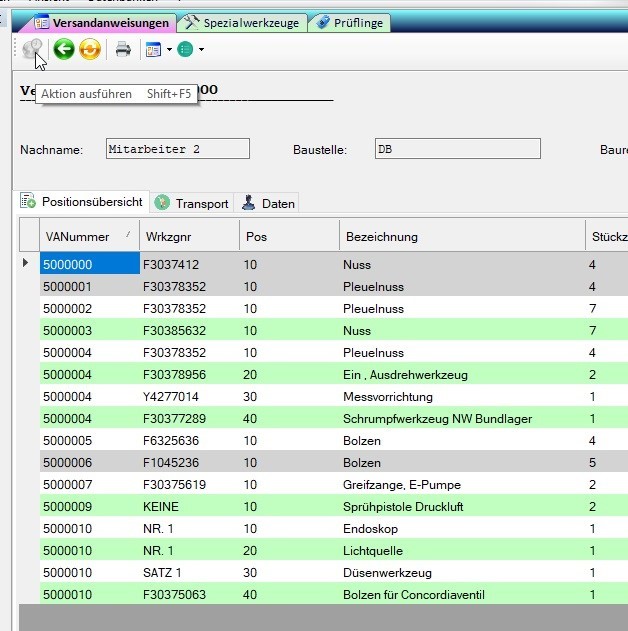The height and width of the screenshot is (631, 628).
Task: Click the Stückz column header
Action: (607, 236)
